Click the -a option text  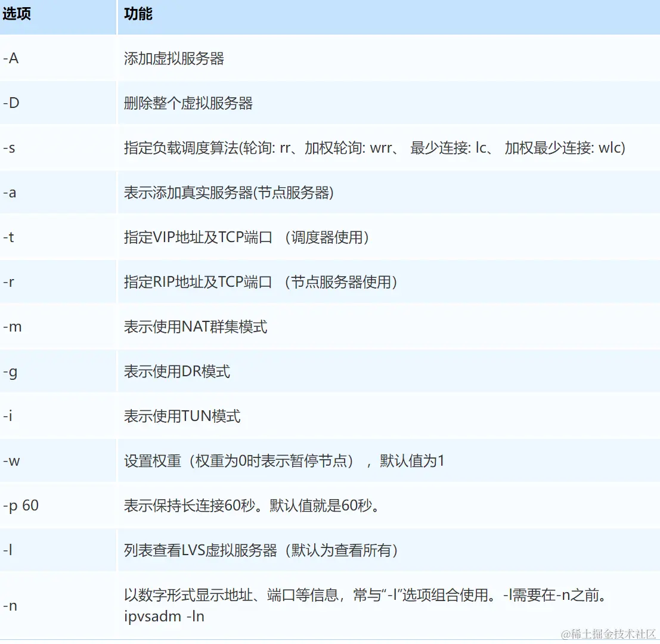tap(10, 192)
